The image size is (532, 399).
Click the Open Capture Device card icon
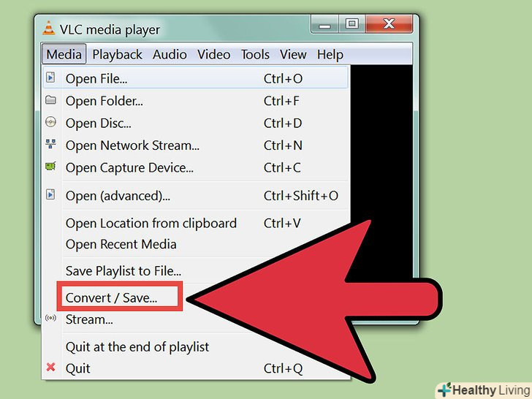[x=50, y=167]
